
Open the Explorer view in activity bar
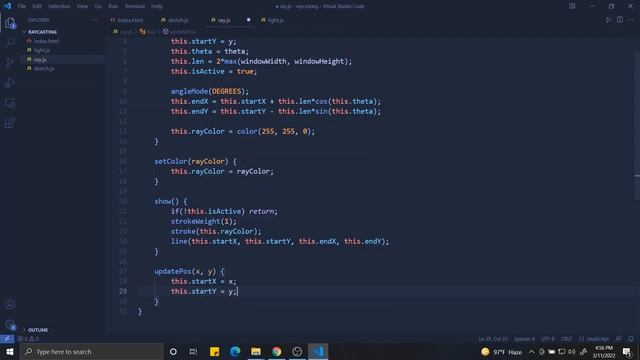pos(10,22)
